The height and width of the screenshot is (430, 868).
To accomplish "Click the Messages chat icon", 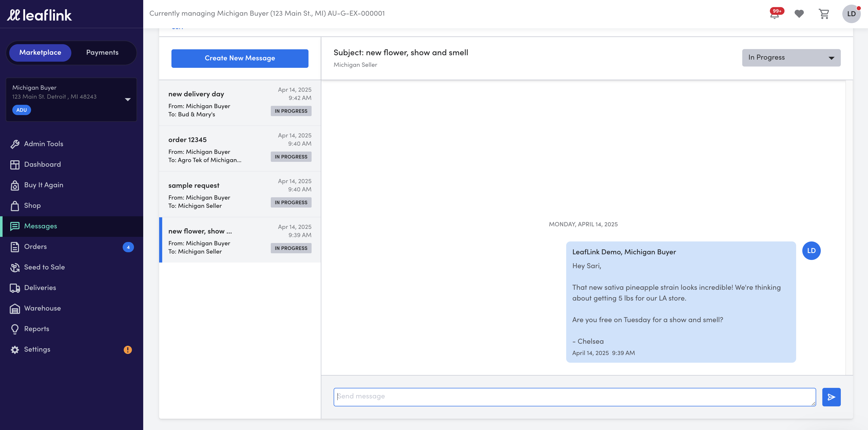I will point(15,226).
